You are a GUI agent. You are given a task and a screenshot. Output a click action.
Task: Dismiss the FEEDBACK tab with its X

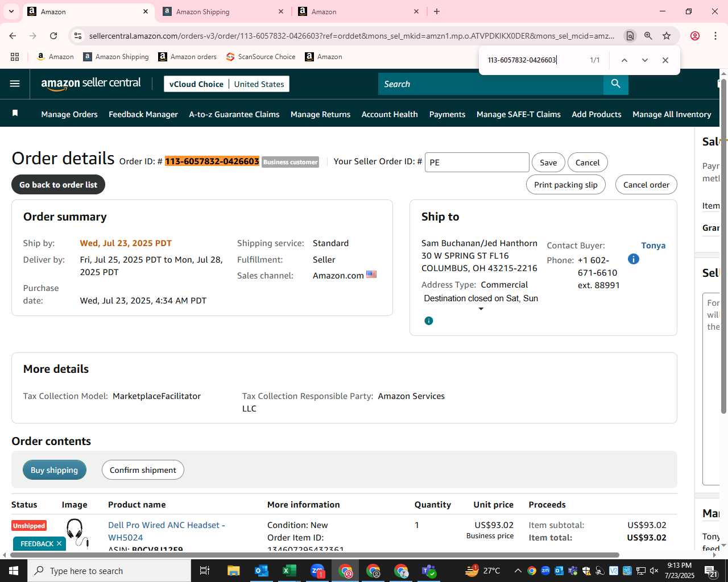click(59, 544)
